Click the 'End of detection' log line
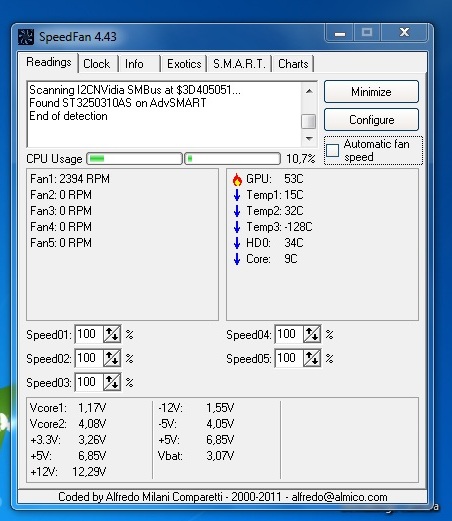This screenshot has width=452, height=521. 68,116
